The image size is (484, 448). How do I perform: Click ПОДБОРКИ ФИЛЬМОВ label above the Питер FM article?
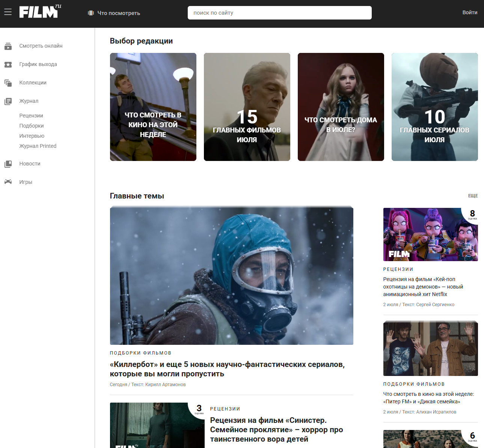tap(414, 384)
